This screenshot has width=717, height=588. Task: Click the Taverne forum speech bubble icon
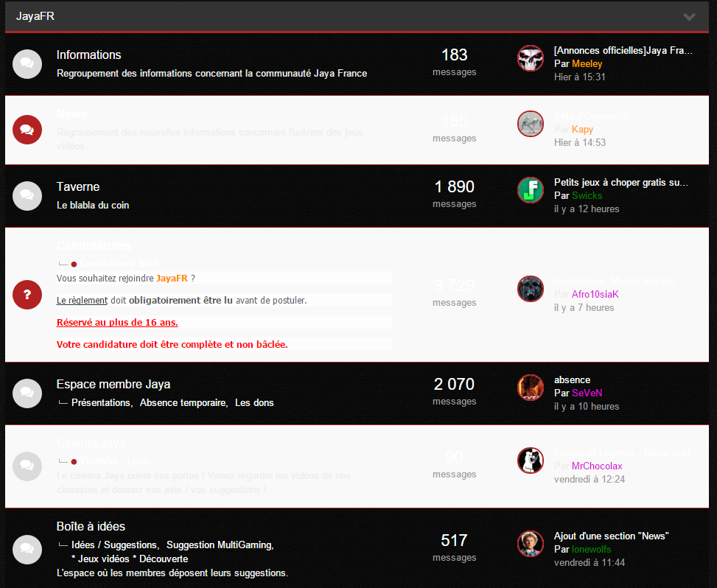27,196
